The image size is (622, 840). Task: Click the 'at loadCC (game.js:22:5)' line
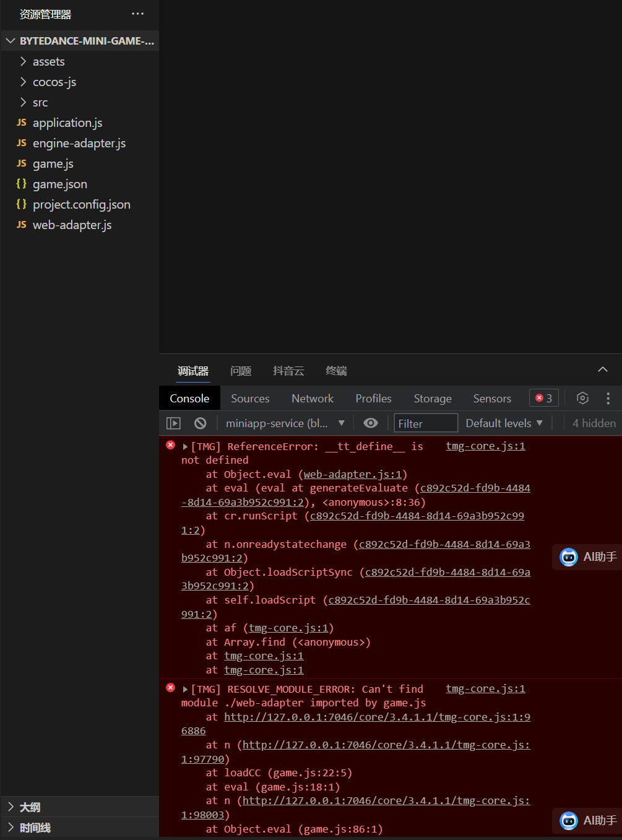coord(279,773)
